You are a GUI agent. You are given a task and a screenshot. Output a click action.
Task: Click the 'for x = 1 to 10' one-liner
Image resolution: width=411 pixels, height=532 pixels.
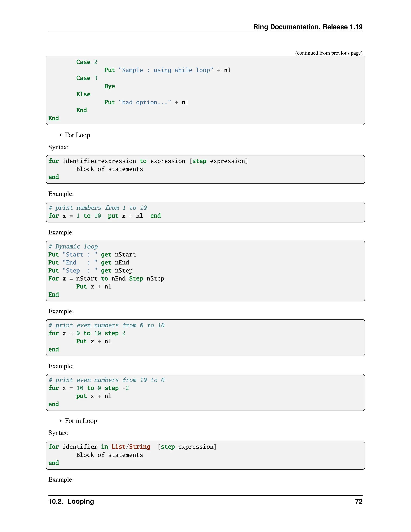pyautogui.click(x=104, y=216)
